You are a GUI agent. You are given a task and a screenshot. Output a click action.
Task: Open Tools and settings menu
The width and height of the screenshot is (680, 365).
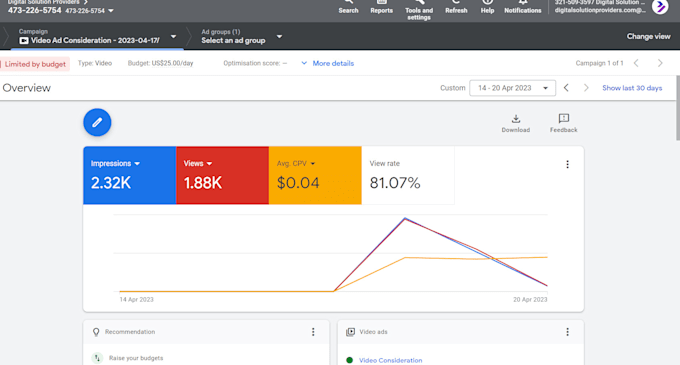(419, 10)
